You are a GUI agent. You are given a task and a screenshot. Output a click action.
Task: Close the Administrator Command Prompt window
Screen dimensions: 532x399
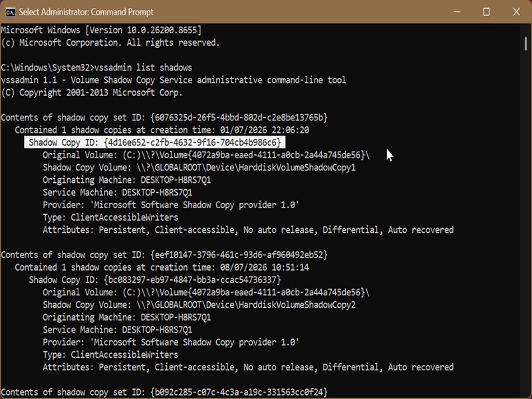click(516, 12)
